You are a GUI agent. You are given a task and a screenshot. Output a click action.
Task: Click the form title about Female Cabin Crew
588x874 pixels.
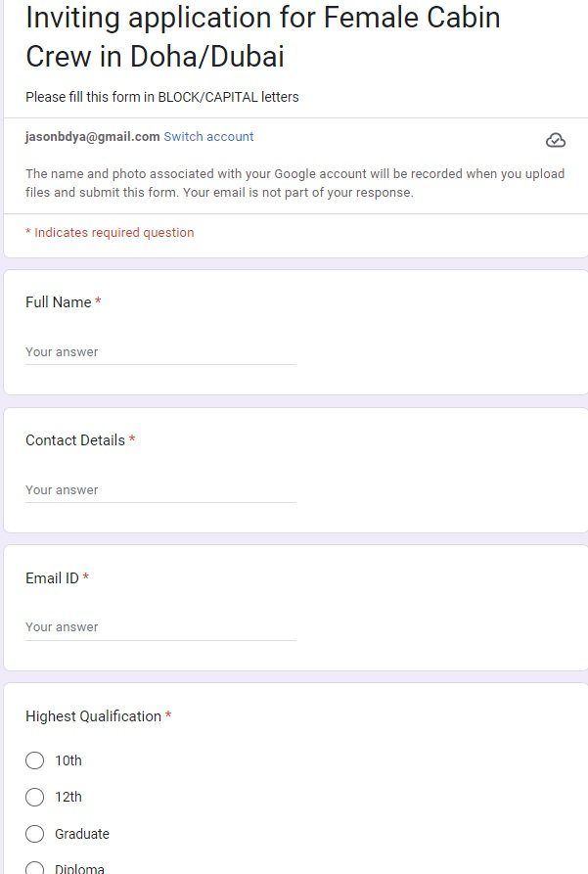click(x=262, y=37)
